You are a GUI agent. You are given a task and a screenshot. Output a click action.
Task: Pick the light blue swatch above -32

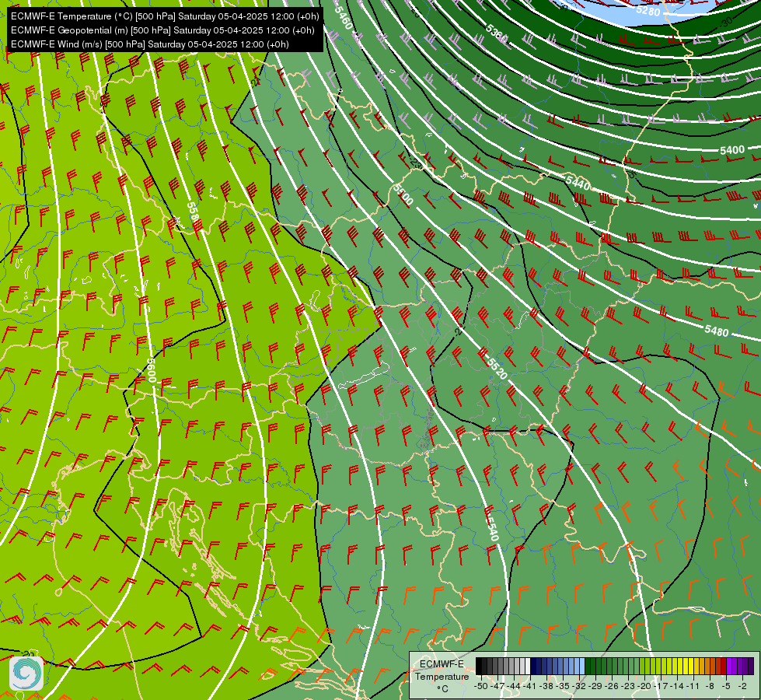(582, 667)
